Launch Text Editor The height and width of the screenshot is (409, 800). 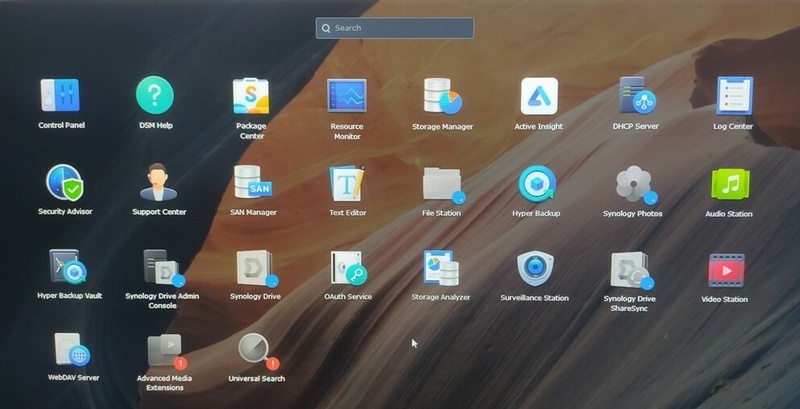[x=347, y=183]
